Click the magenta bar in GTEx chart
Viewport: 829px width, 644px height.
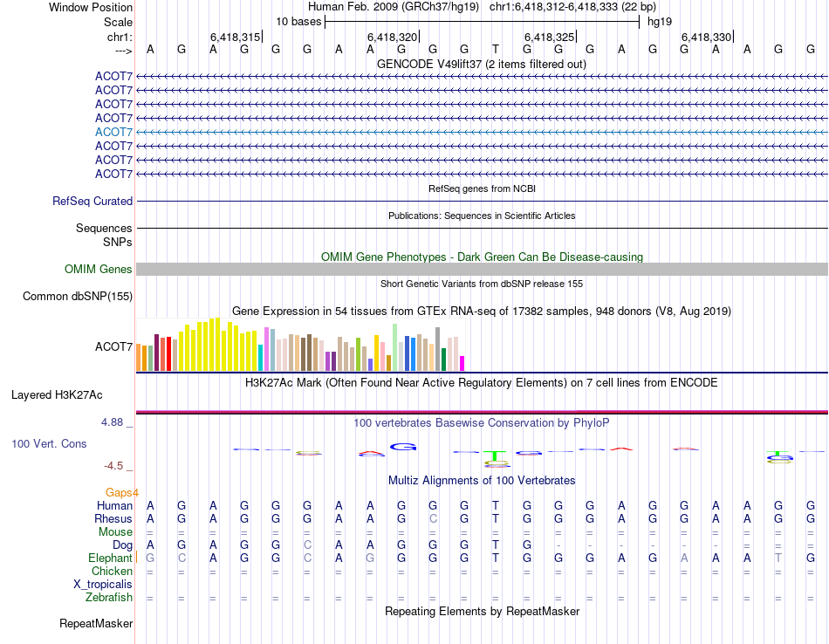tap(462, 363)
